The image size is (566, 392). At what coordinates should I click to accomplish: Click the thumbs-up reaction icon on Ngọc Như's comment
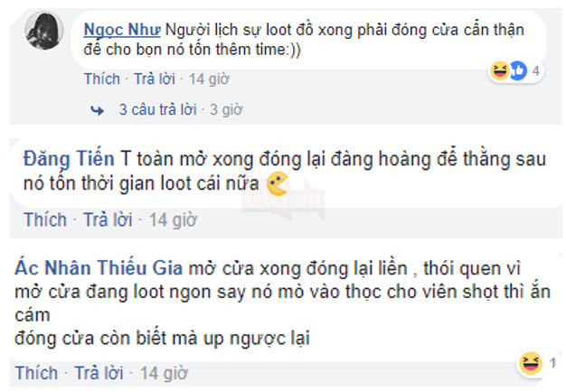(518, 70)
